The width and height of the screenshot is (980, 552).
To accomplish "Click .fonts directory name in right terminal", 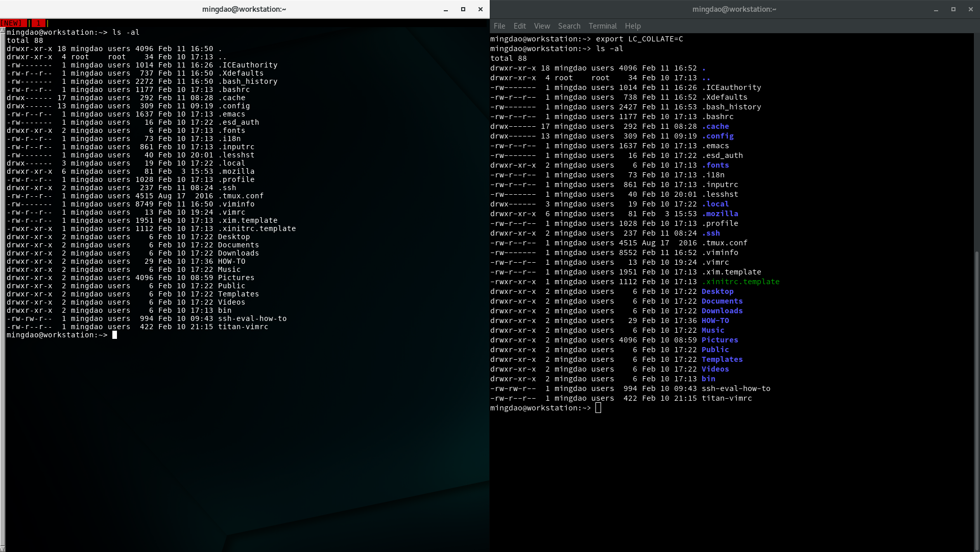I will (x=715, y=165).
